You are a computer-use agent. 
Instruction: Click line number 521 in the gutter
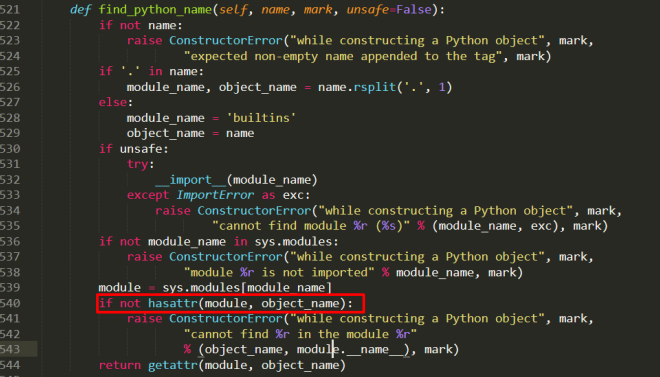10,10
